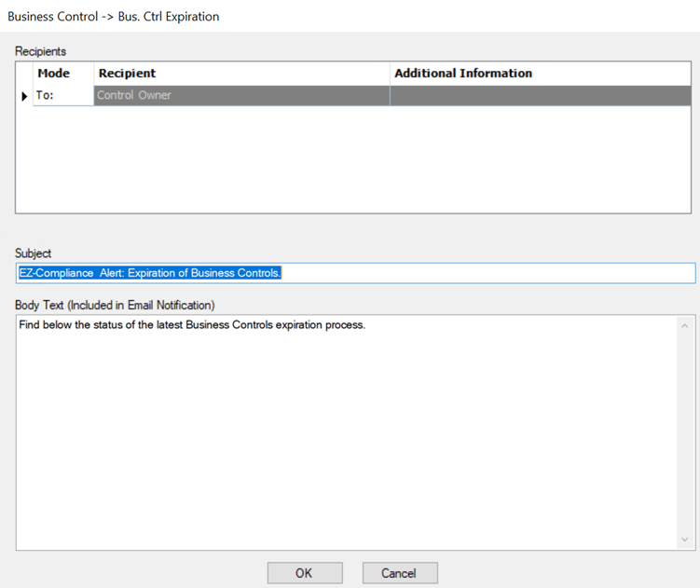Click the "Body Text (Included in Email Notification)" label
The height and width of the screenshot is (588, 700).
click(115, 305)
